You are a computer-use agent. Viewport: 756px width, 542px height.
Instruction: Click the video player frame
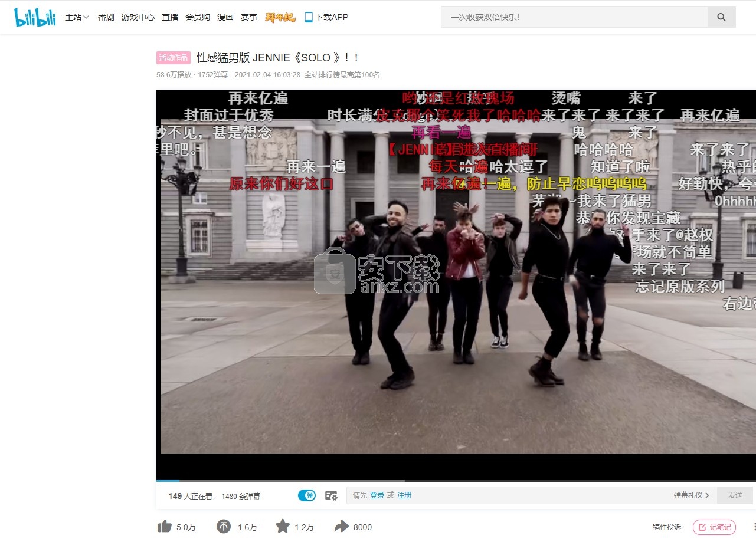point(456,285)
